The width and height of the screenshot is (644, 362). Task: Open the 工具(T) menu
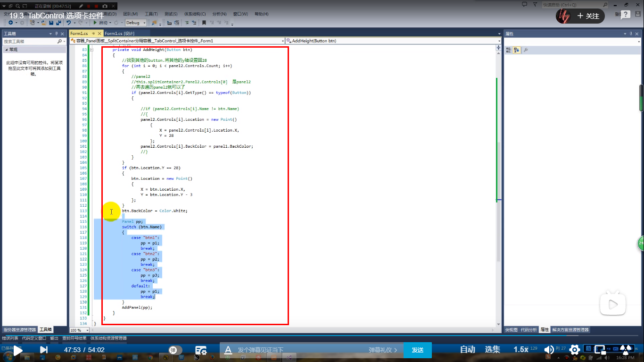click(x=150, y=14)
